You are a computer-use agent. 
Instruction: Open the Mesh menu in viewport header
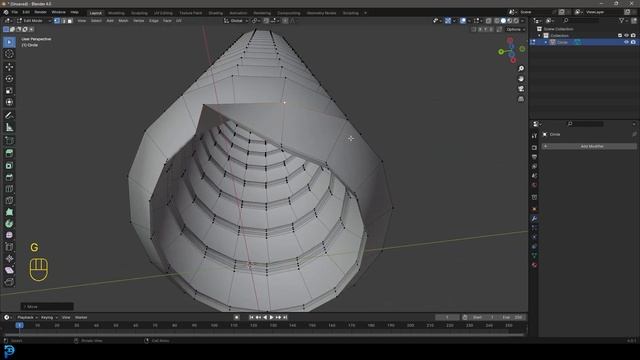123,20
